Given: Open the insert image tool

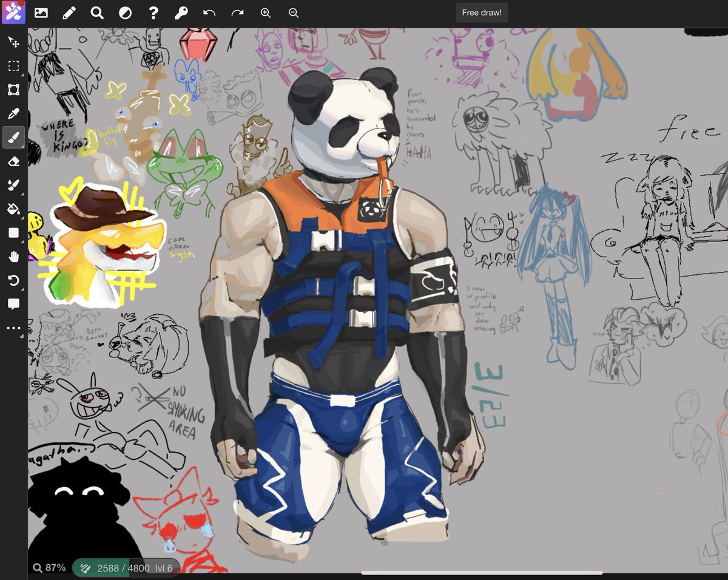Looking at the screenshot, I should [x=41, y=13].
